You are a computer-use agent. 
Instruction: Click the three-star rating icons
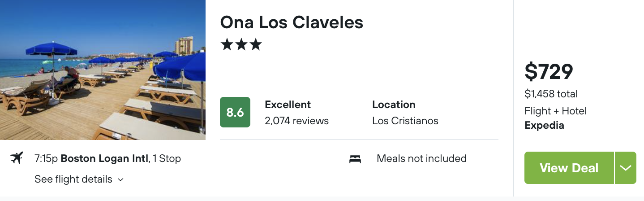click(x=241, y=44)
